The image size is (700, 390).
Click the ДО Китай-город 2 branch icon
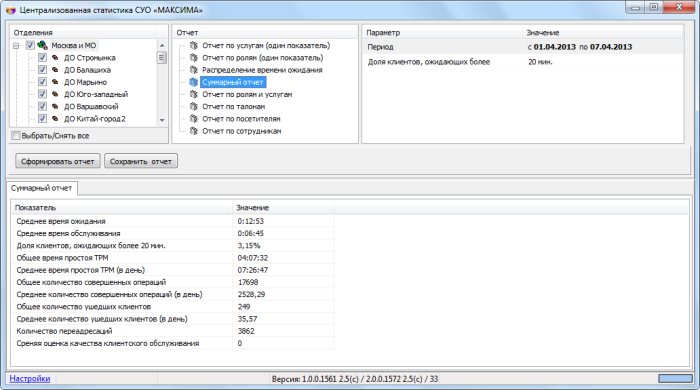pos(55,118)
